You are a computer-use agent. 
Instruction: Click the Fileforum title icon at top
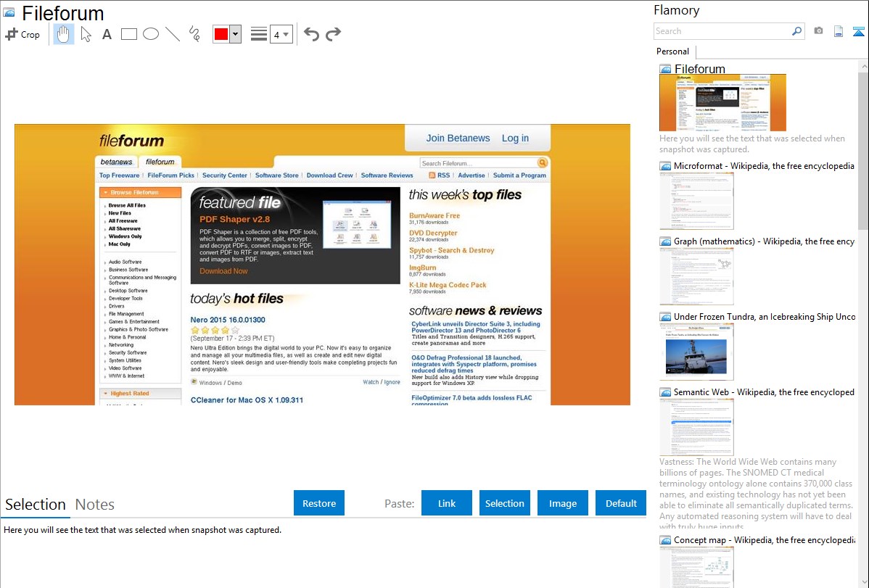pos(9,12)
